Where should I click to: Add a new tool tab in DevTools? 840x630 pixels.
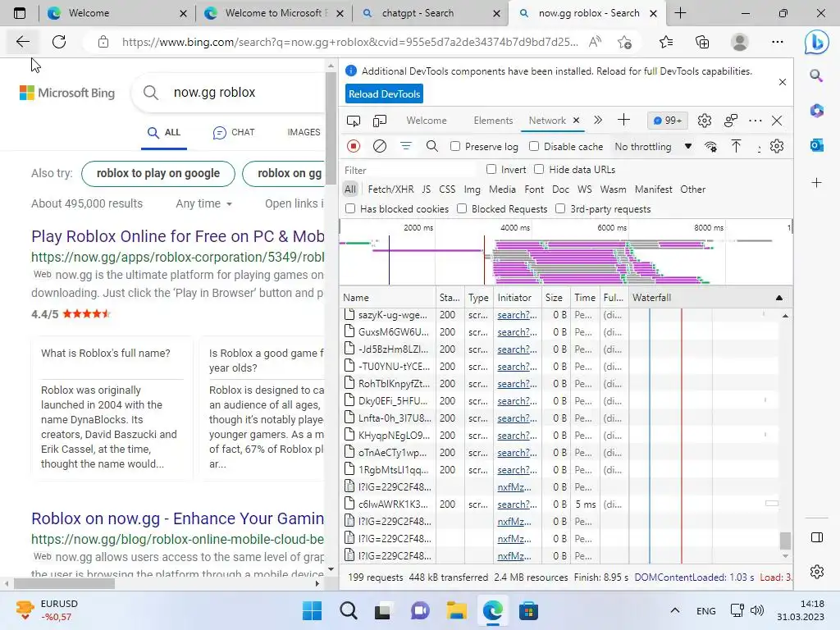pyautogui.click(x=623, y=120)
